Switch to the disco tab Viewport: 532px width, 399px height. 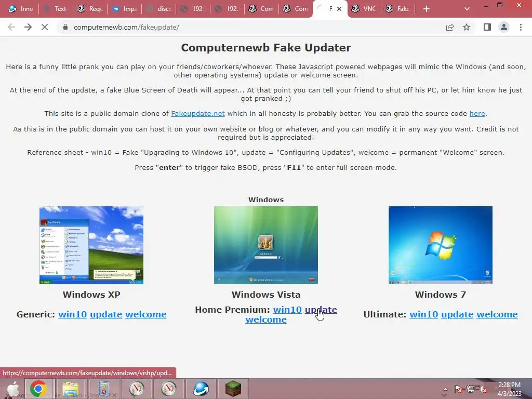pyautogui.click(x=158, y=9)
